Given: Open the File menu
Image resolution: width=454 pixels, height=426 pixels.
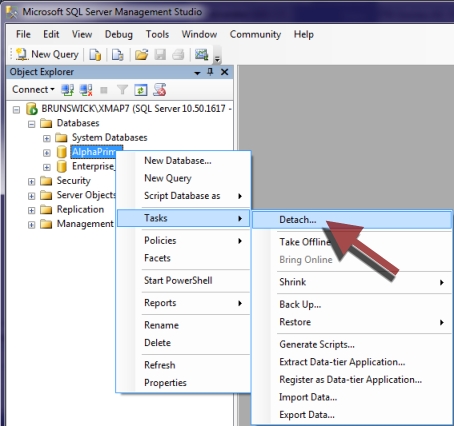Looking at the screenshot, I should [23, 34].
